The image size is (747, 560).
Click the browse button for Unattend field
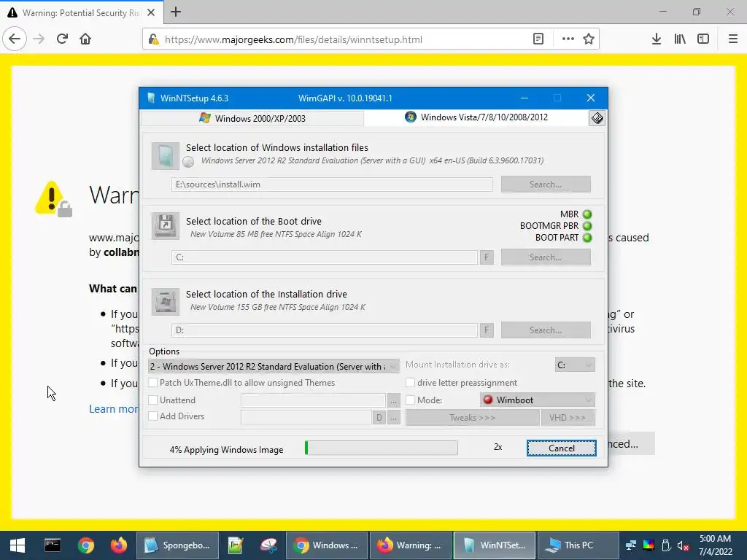tap(393, 400)
